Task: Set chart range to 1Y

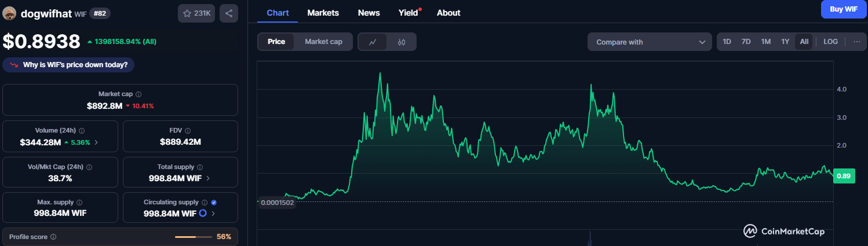Action: [785, 42]
